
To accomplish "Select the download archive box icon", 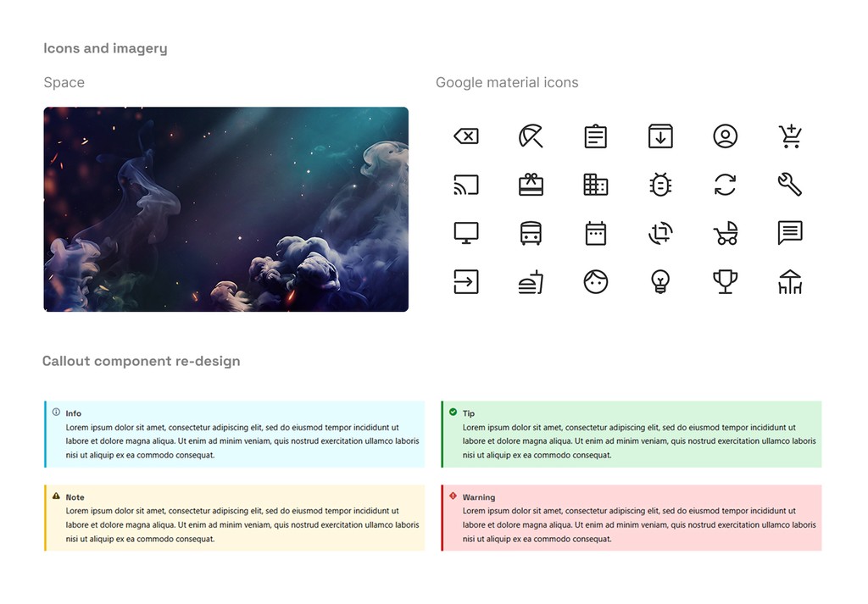I will 660,136.
